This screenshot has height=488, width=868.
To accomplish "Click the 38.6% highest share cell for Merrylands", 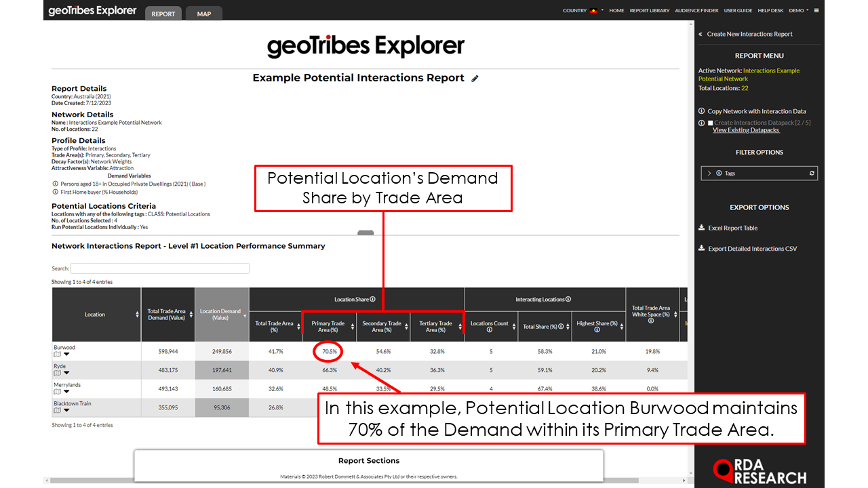I will tap(599, 388).
